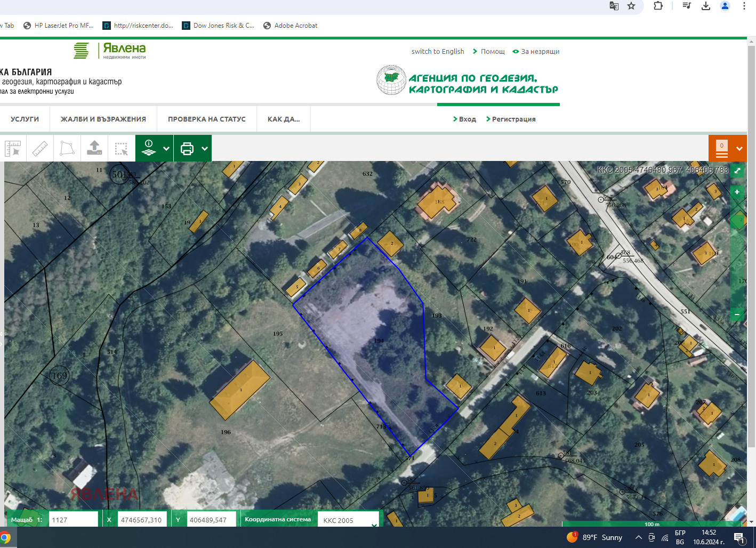The height and width of the screenshot is (548, 756).
Task: Bookmark this page with the star icon
Action: pyautogui.click(x=631, y=6)
